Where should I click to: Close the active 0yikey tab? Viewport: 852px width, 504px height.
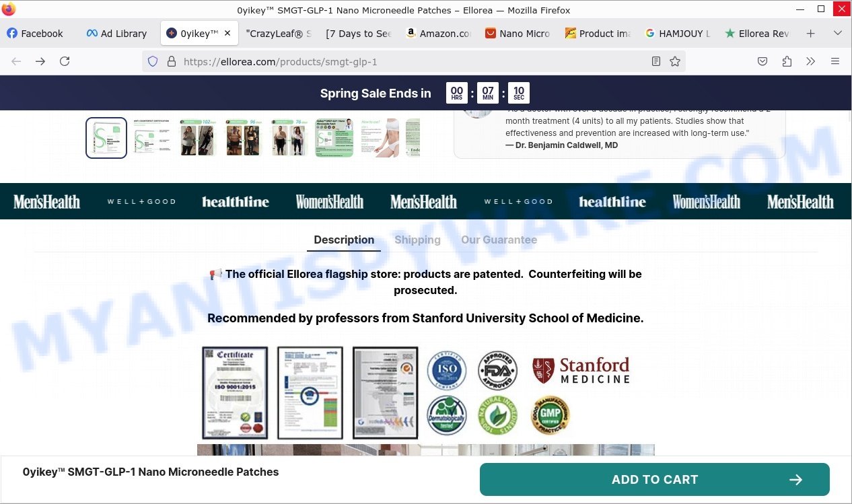[x=227, y=33]
